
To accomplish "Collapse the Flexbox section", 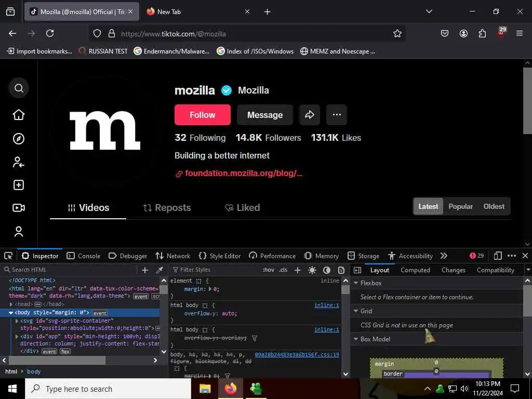I will point(356,283).
